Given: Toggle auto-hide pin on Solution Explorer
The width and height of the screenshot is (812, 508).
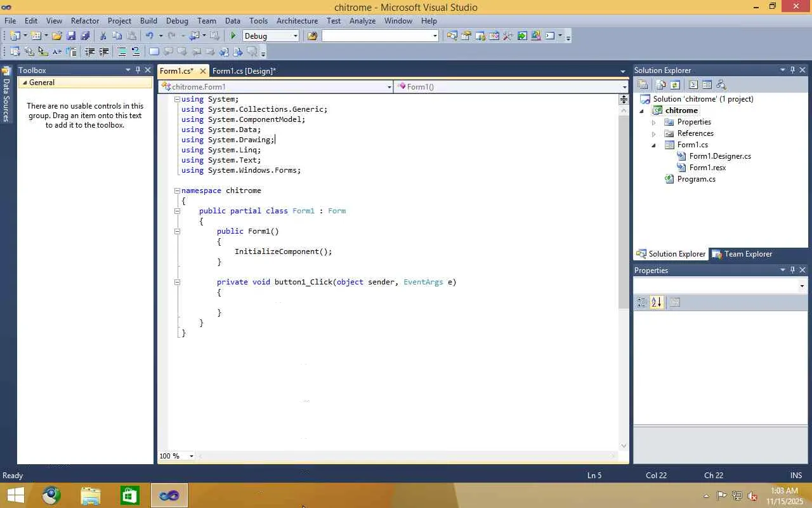Looking at the screenshot, I should 792,70.
